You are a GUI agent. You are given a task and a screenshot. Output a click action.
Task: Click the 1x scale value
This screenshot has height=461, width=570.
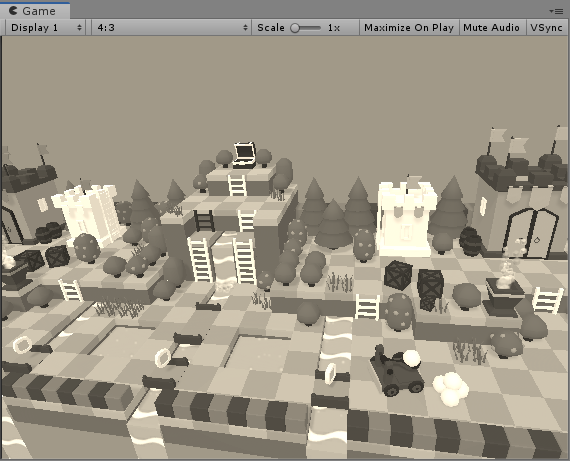point(334,28)
